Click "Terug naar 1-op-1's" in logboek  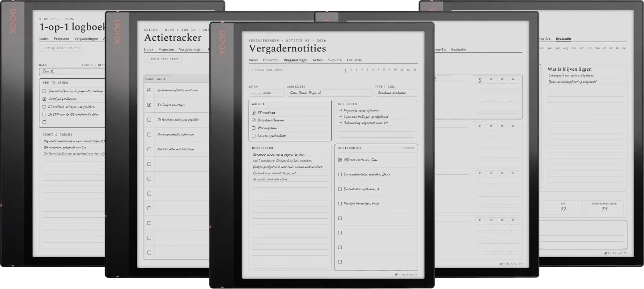(60, 48)
